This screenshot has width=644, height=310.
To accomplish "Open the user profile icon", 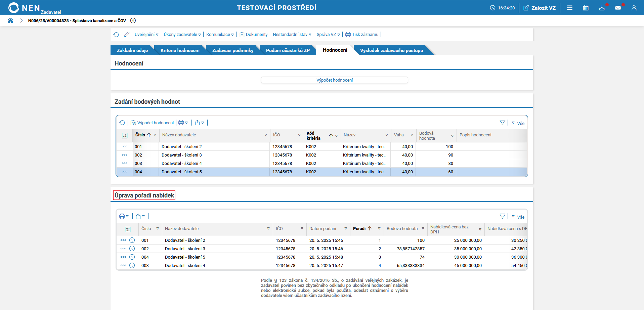I will (x=634, y=8).
